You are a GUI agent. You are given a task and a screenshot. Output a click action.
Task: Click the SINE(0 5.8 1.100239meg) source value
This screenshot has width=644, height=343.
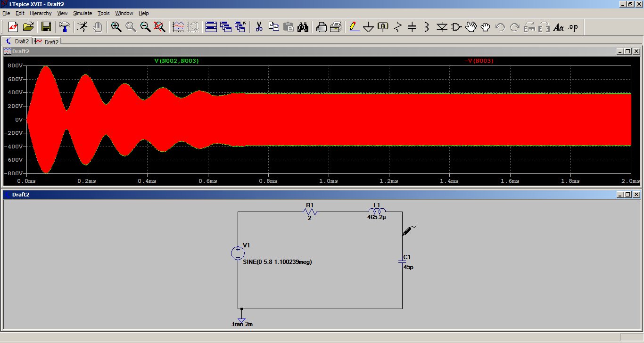(277, 262)
